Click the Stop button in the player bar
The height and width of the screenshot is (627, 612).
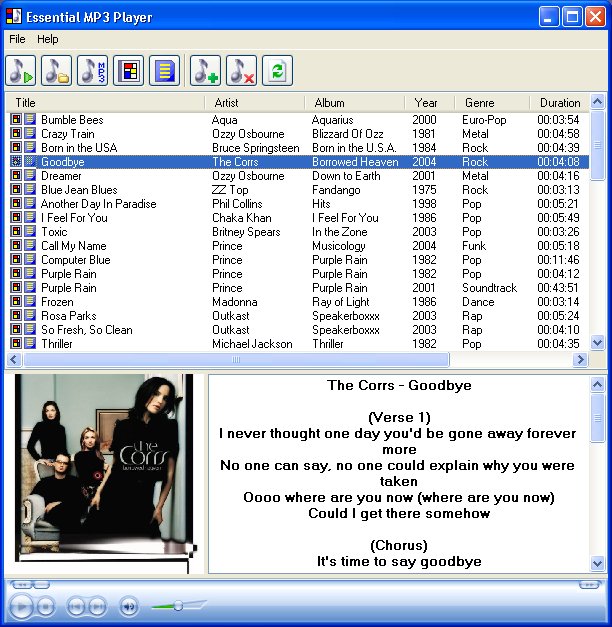pyautogui.click(x=46, y=607)
